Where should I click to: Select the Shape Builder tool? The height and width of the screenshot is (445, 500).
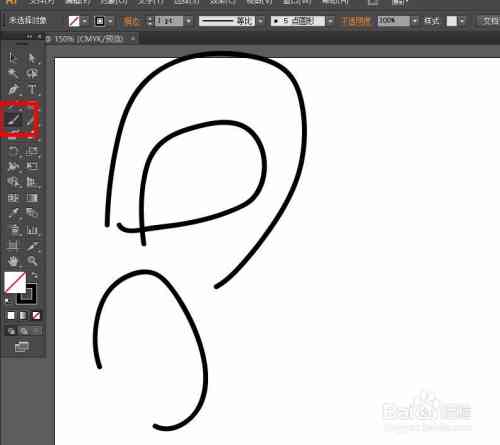(13, 181)
